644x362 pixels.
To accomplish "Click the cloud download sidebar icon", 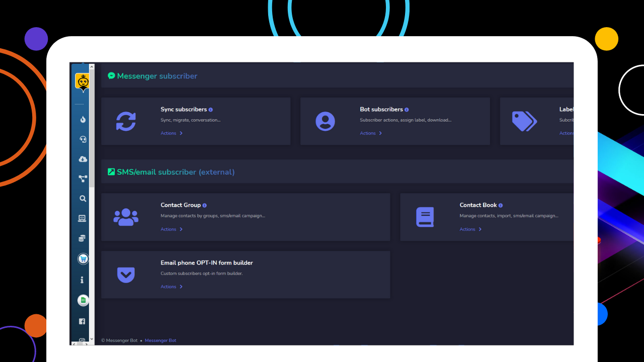I will (x=82, y=159).
